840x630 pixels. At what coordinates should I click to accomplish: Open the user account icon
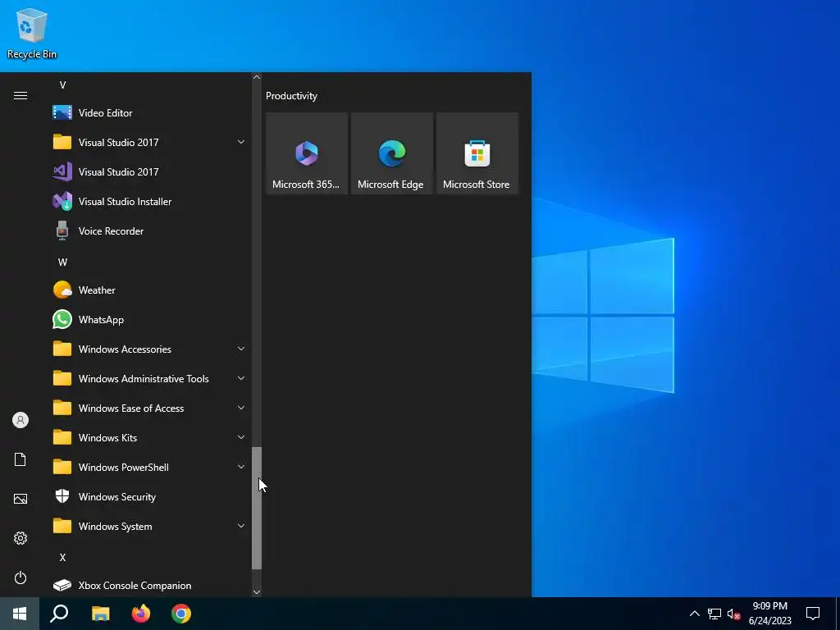tap(21, 420)
